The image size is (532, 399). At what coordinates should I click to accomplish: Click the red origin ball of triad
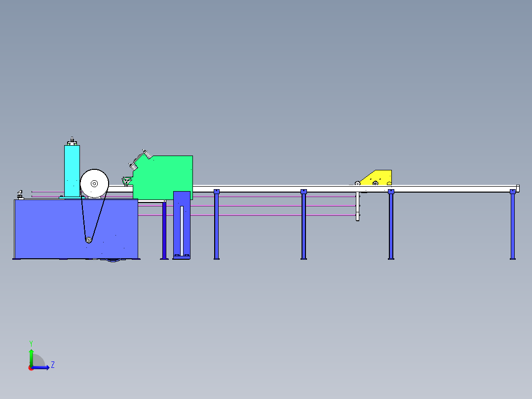click(x=31, y=368)
